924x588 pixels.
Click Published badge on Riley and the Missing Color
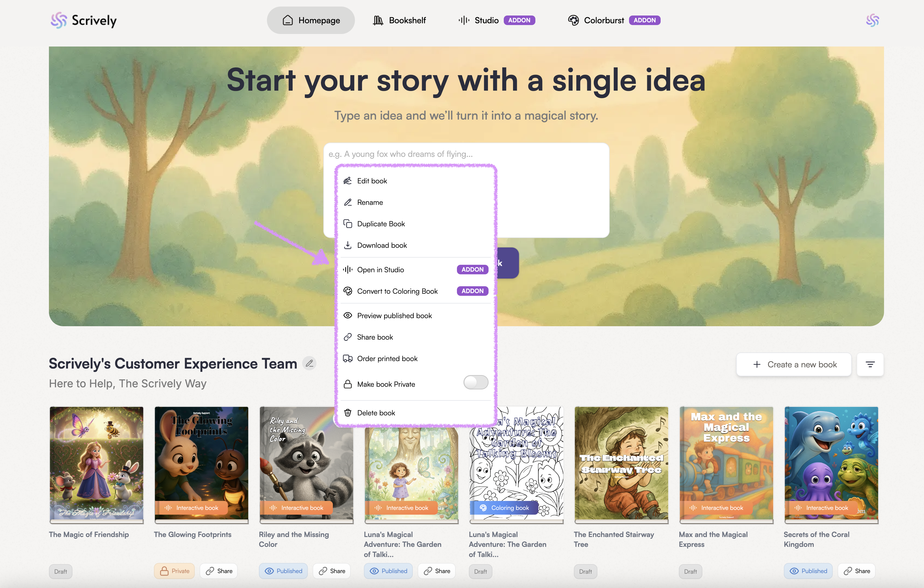283,571
